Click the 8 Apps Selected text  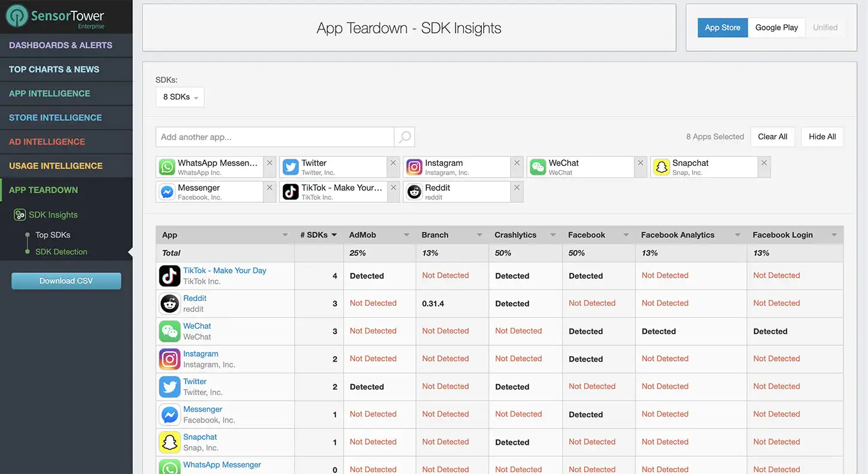[x=715, y=137]
